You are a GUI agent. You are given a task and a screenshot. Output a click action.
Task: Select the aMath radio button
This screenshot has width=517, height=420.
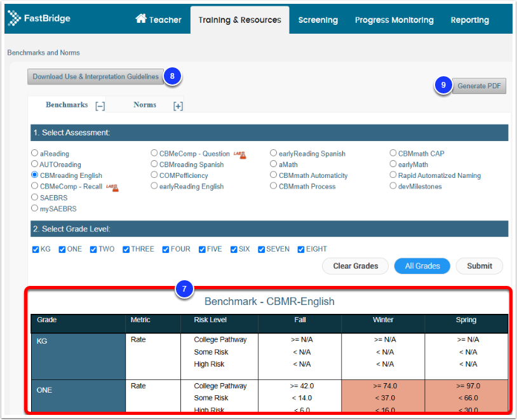coord(273,164)
